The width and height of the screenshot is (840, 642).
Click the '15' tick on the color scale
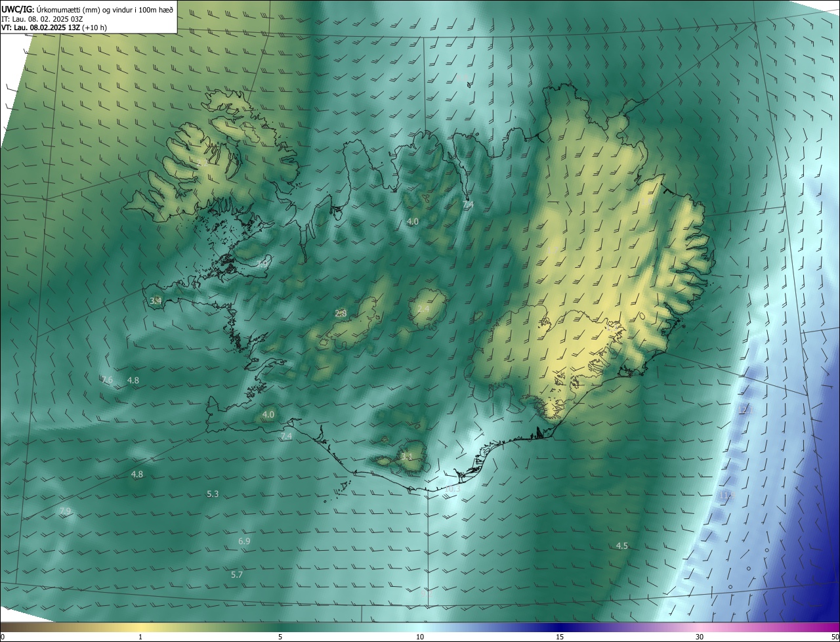pyautogui.click(x=560, y=637)
